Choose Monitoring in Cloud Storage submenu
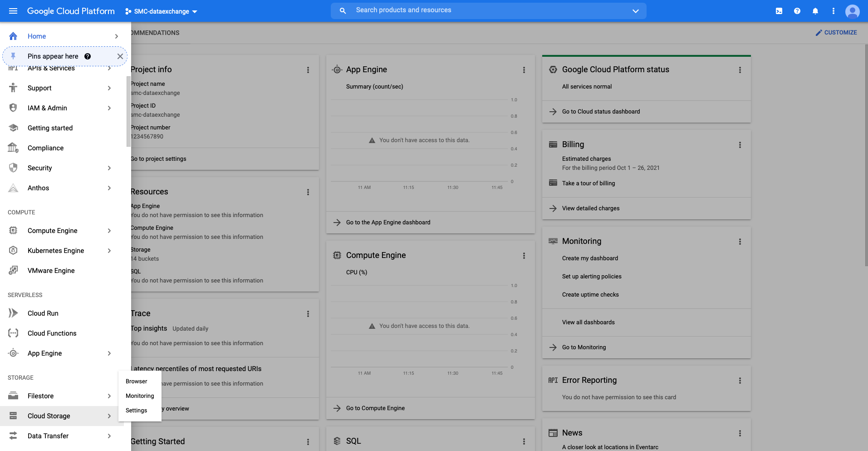This screenshot has width=868, height=451. (140, 396)
